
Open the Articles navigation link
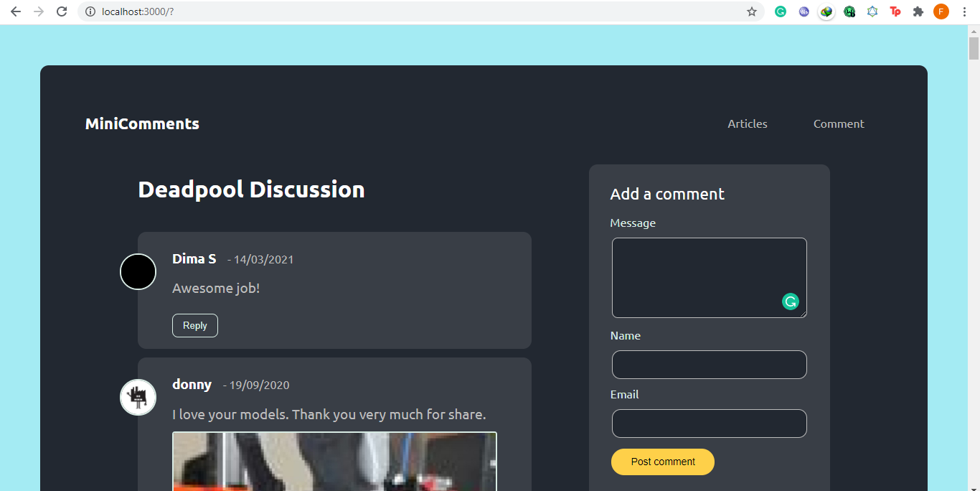pos(748,123)
